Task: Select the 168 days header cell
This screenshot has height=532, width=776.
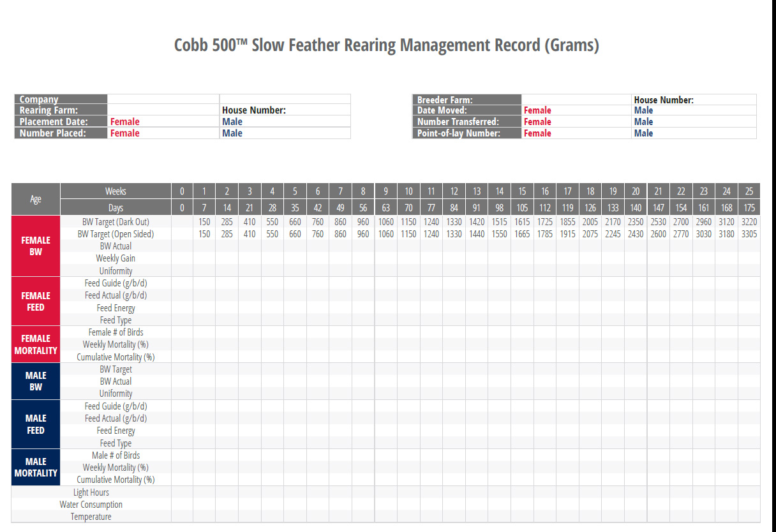Action: coord(726,208)
